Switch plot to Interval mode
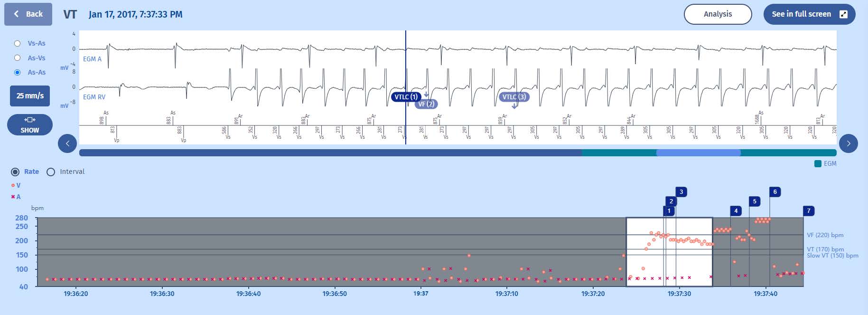The image size is (868, 315). tap(51, 172)
